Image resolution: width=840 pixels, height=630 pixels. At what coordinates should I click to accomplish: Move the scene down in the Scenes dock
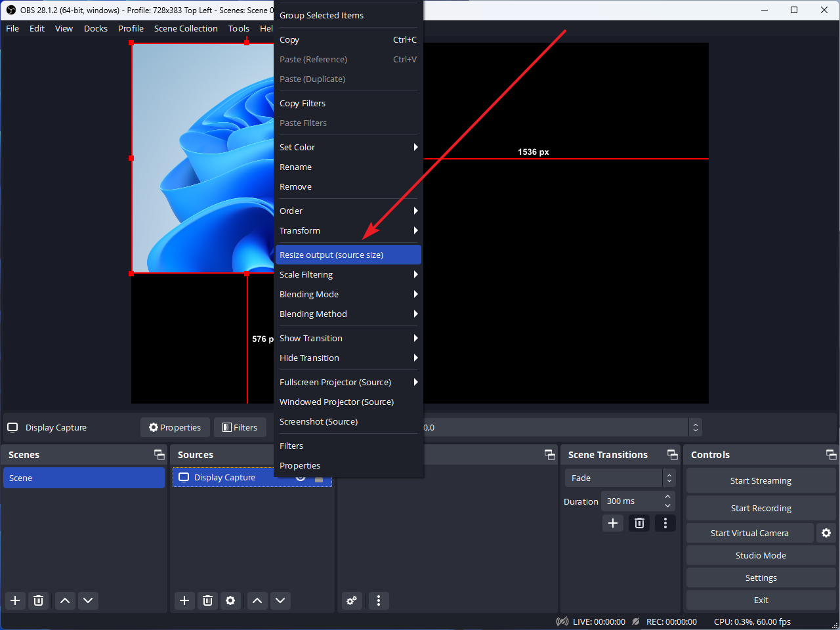(88, 600)
